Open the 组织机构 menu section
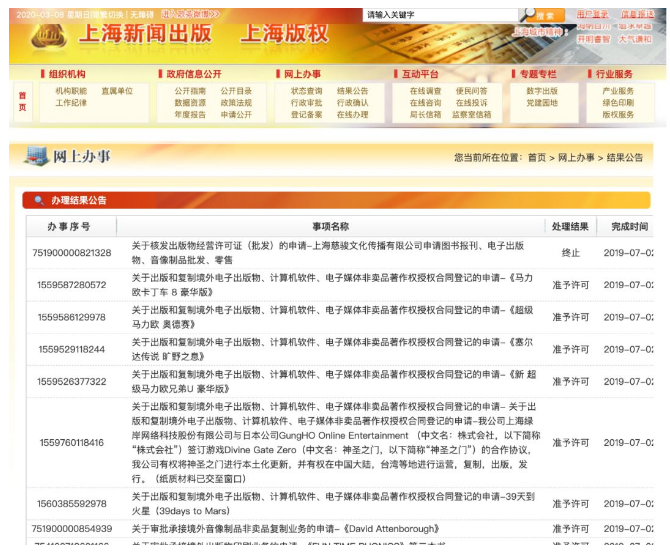This screenshot has height=554, width=670. (x=67, y=74)
